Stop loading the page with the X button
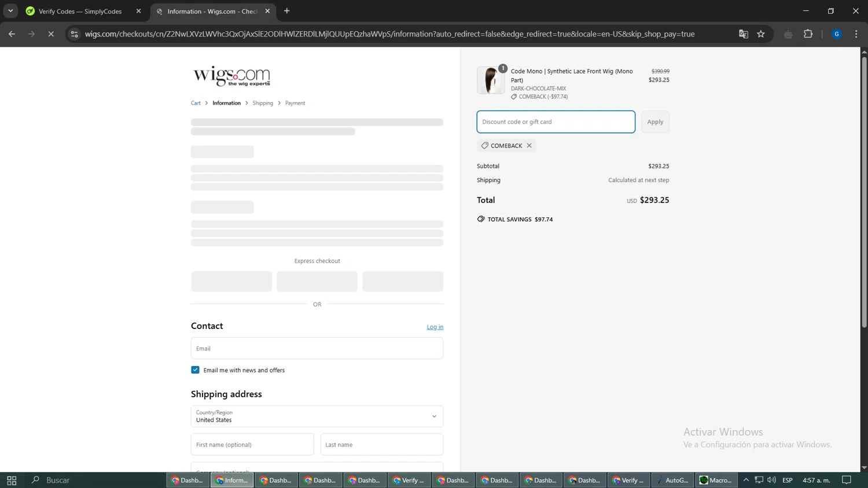The image size is (868, 488). (51, 34)
